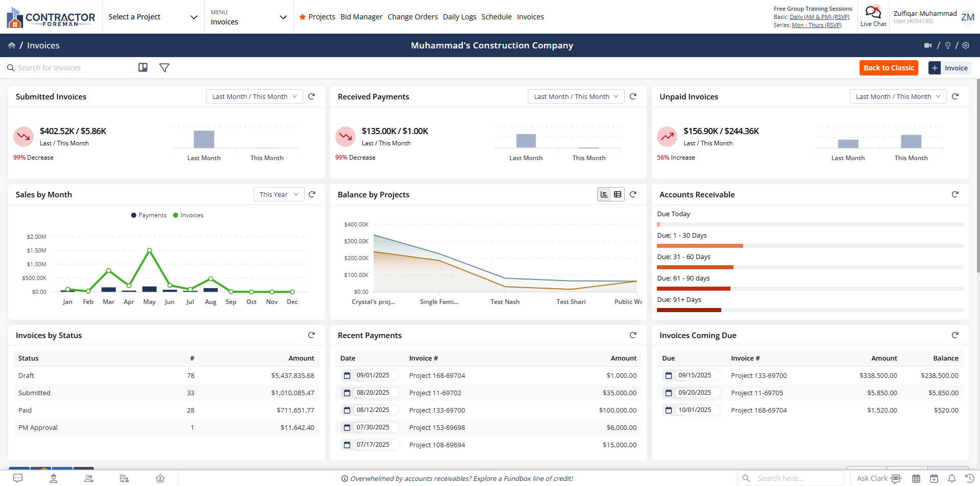Switch Balance by Projects to table view
The image size is (980, 486).
[618, 194]
